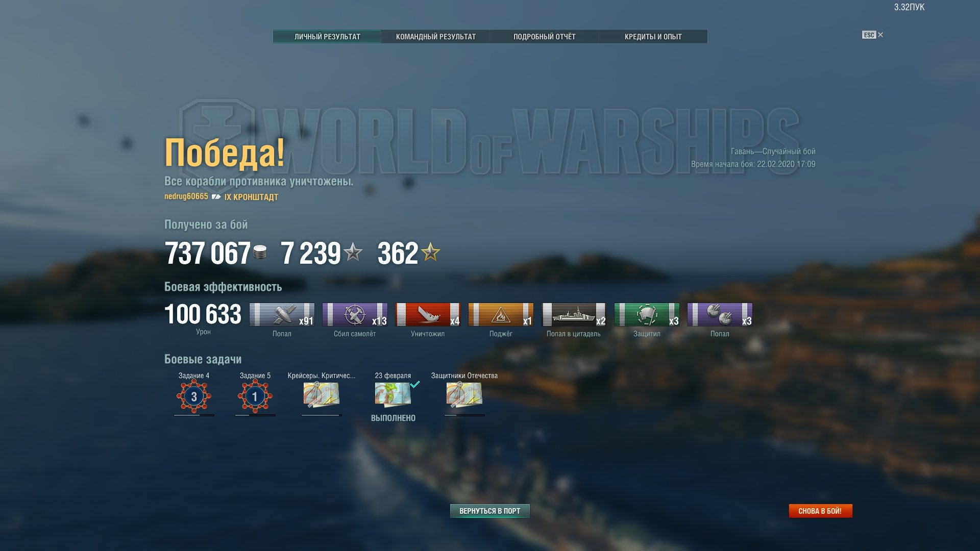Image resolution: width=980 pixels, height=551 pixels.
Task: Open the 'Кредиты и опыт' tab
Action: [653, 37]
